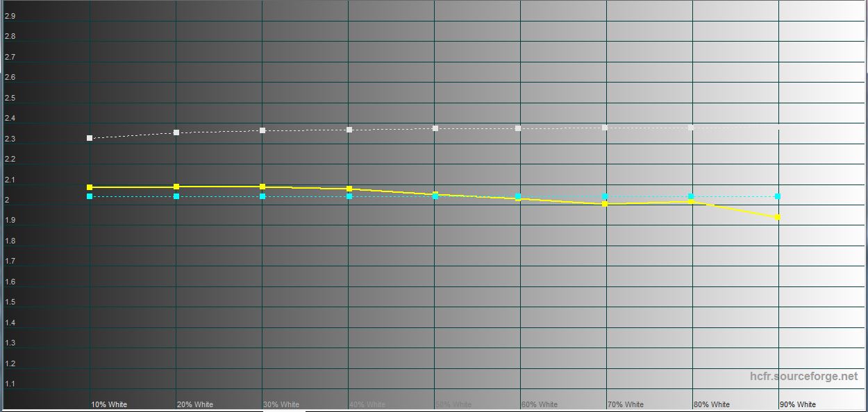Select yellow data point at 20% White
This screenshot has width=868, height=412.
click(176, 187)
